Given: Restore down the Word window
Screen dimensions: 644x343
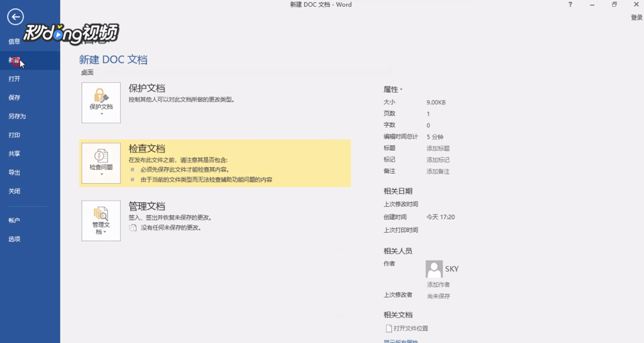Looking at the screenshot, I should coord(615,5).
